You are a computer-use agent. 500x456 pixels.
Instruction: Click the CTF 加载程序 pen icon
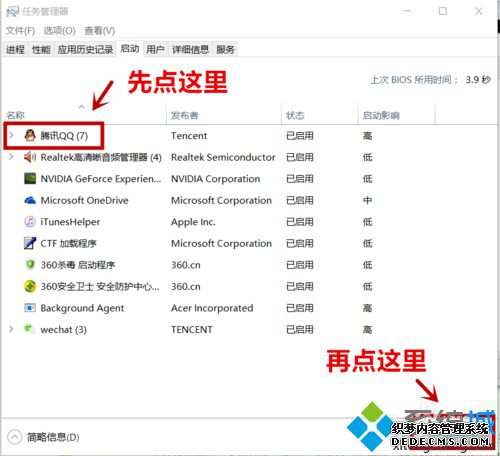[30, 243]
